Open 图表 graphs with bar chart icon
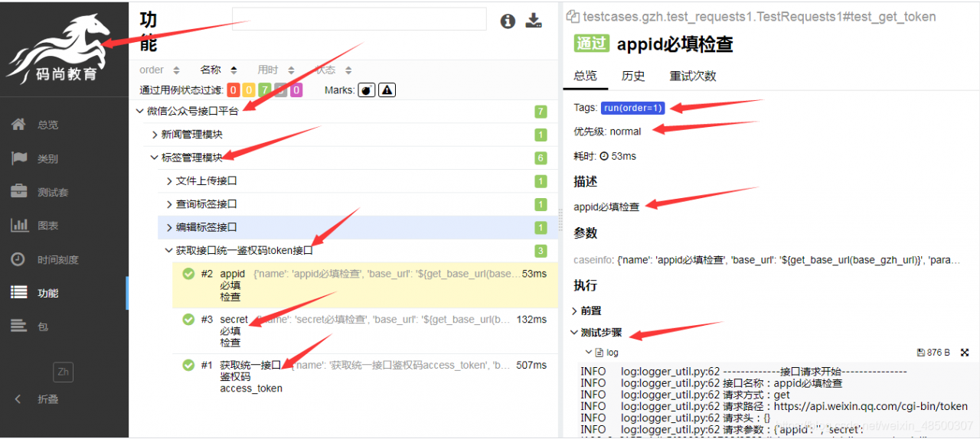 (19, 226)
